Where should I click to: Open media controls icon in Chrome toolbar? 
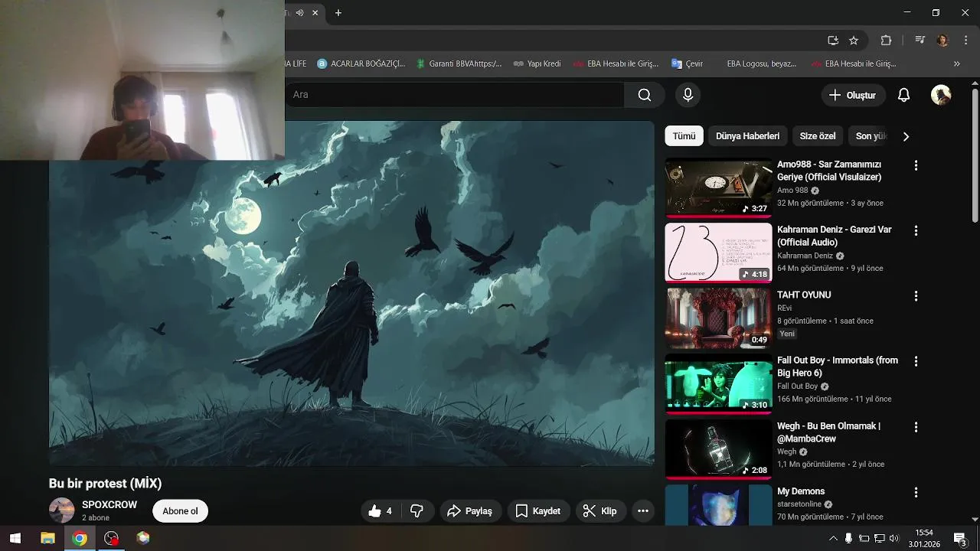[920, 41]
